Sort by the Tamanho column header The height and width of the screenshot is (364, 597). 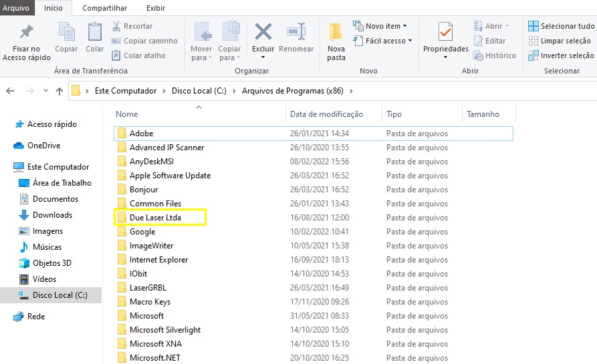[x=489, y=114]
